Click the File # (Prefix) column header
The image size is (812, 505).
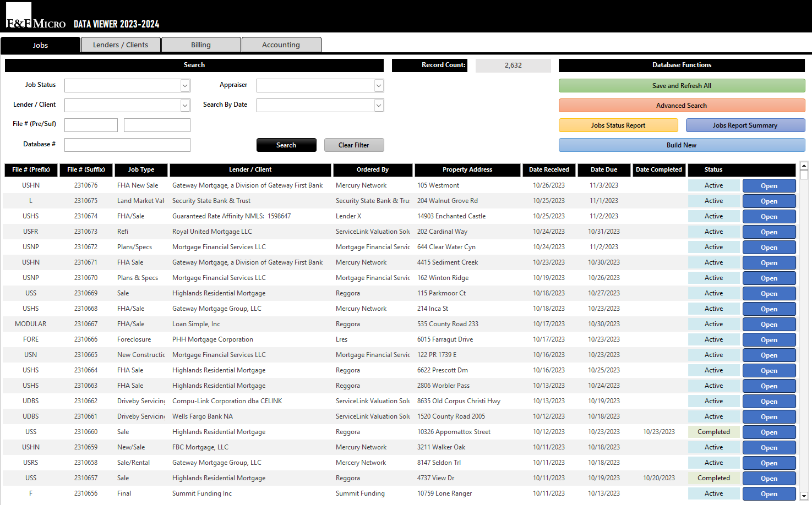[x=31, y=169]
